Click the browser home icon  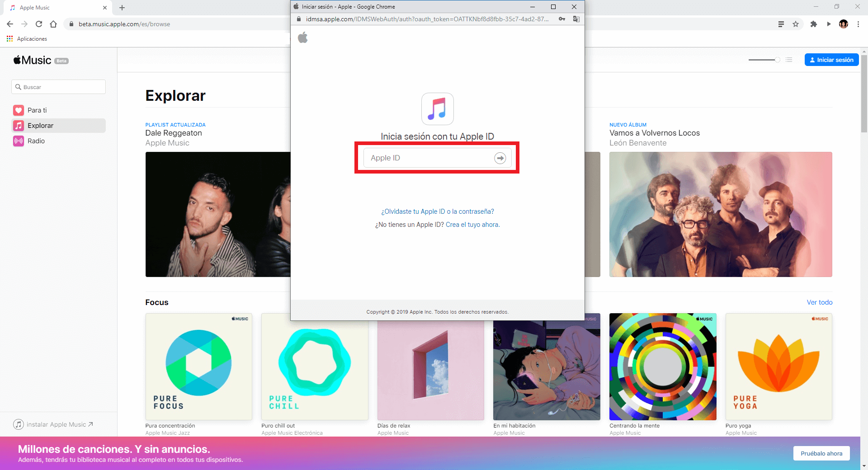[x=53, y=24]
